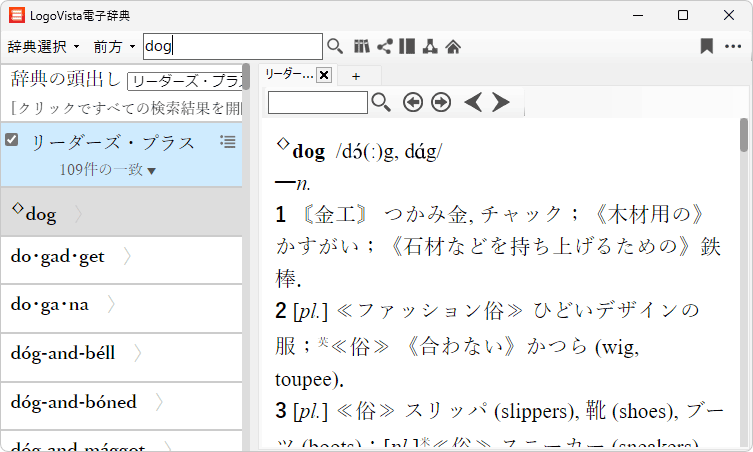Close the リーダー... tab
The height and width of the screenshot is (452, 753).
click(324, 76)
